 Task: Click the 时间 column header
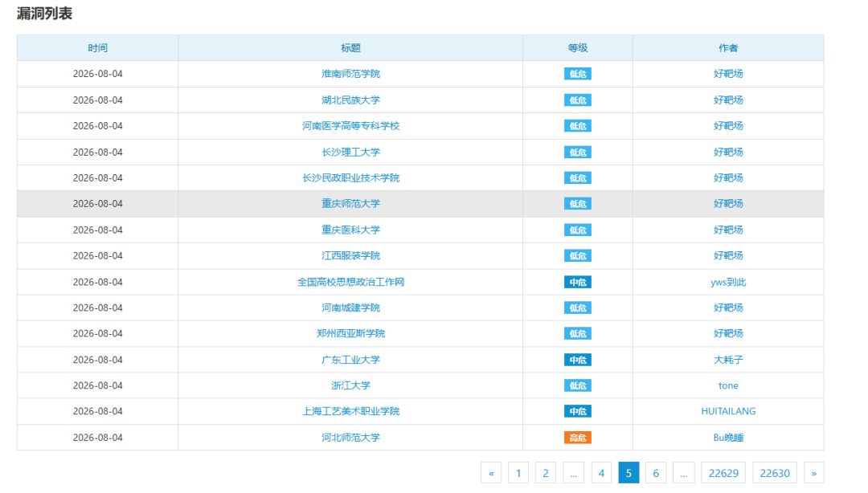[97, 48]
